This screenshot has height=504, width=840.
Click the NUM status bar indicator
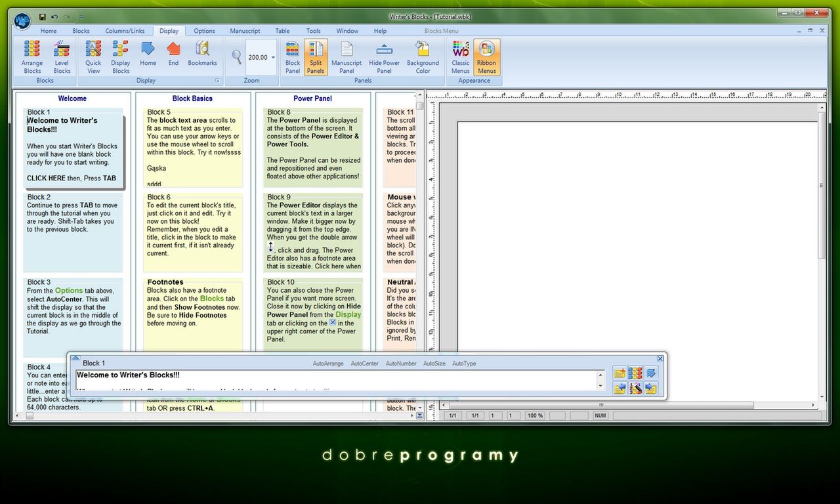tap(600, 416)
